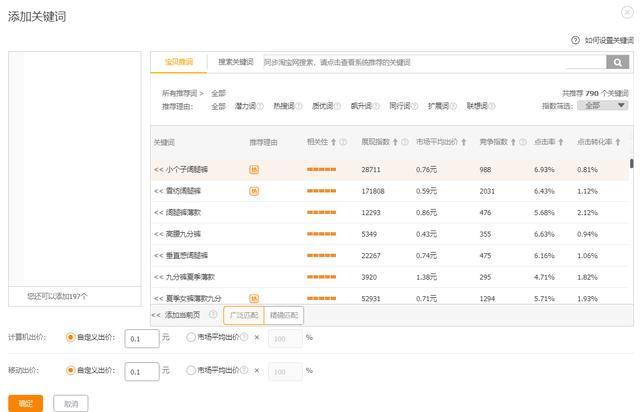
Task: Click relevance bar in 3920 row
Action: pyautogui.click(x=322, y=277)
